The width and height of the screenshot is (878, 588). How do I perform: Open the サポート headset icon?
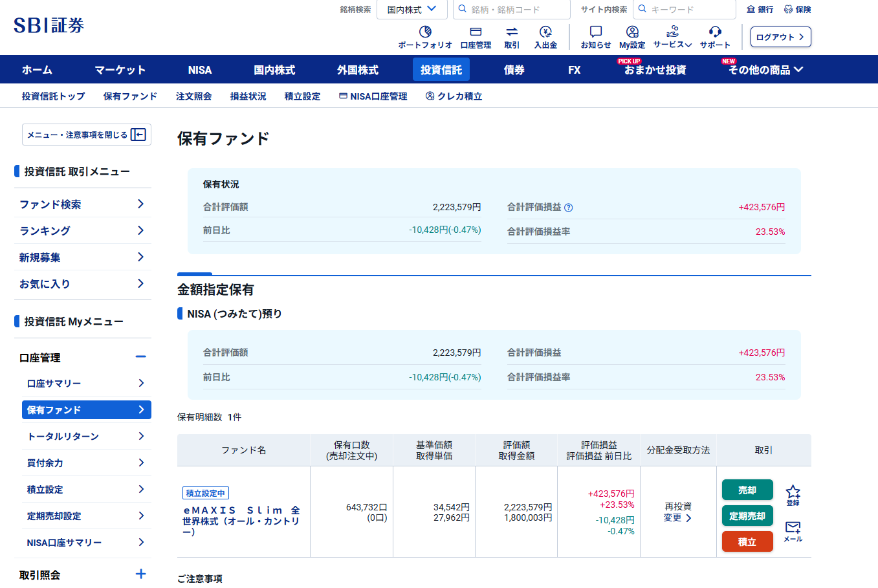(715, 32)
